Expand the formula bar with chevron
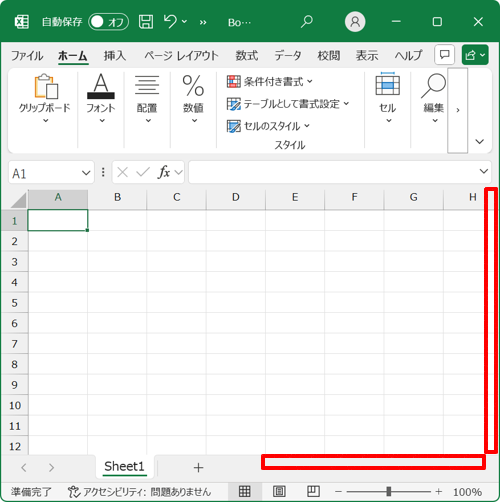This screenshot has width=500, height=502. 484,171
